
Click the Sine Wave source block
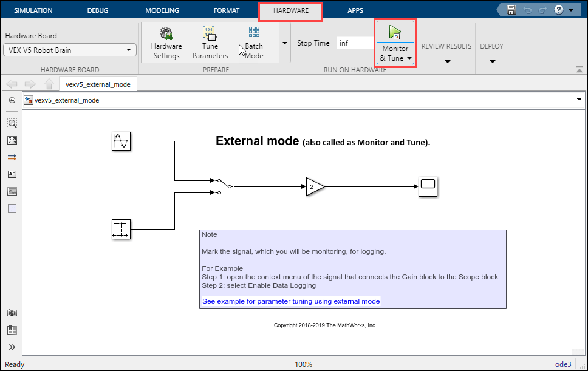click(x=121, y=141)
